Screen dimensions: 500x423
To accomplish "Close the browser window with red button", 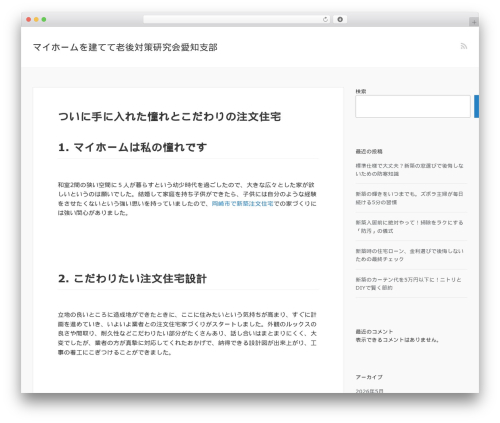I will (x=29, y=19).
